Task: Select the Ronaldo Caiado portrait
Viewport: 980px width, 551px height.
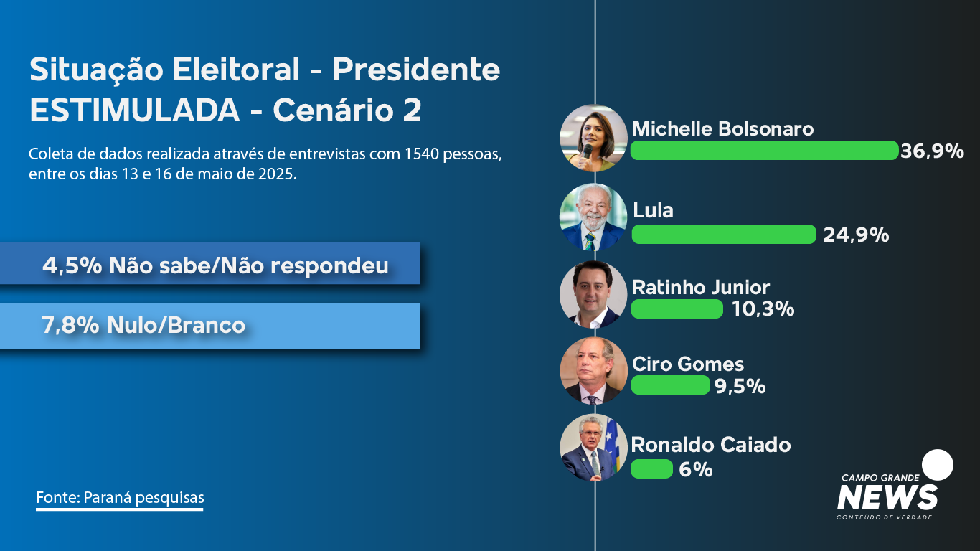Action: click(593, 448)
